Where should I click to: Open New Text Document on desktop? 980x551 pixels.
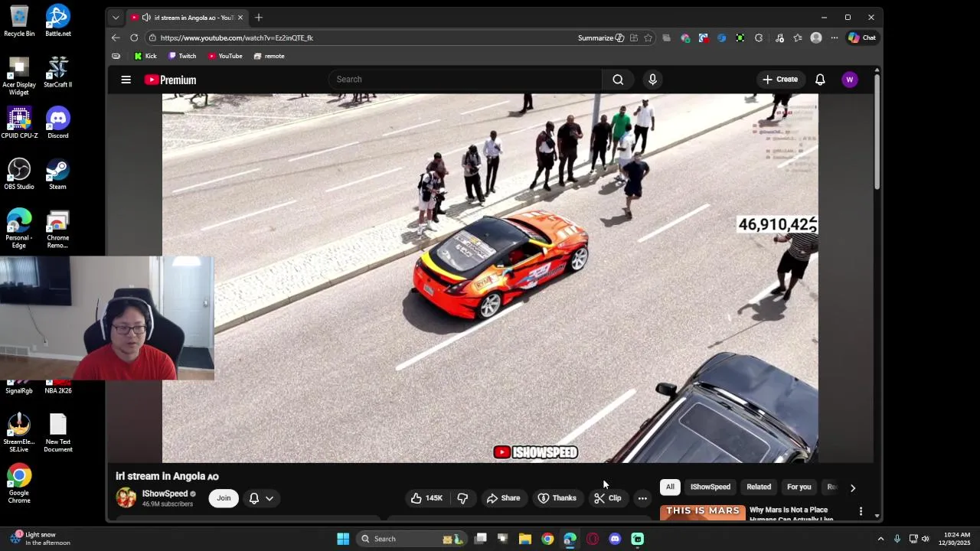(57, 434)
